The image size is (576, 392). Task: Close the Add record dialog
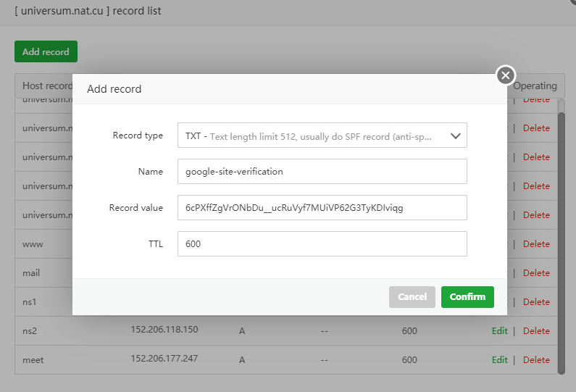tap(506, 75)
